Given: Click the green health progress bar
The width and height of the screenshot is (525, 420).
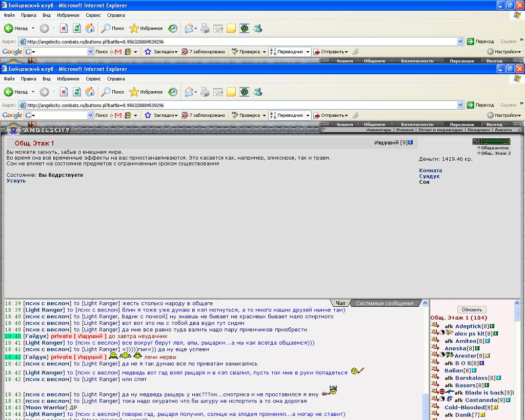Looking at the screenshot, I should [495, 141].
